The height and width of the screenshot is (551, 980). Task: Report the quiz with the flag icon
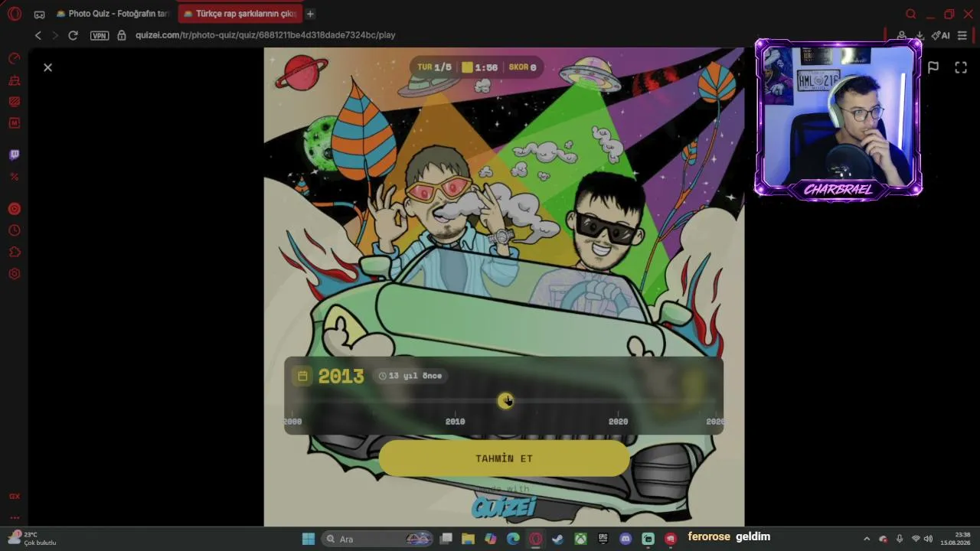point(933,67)
